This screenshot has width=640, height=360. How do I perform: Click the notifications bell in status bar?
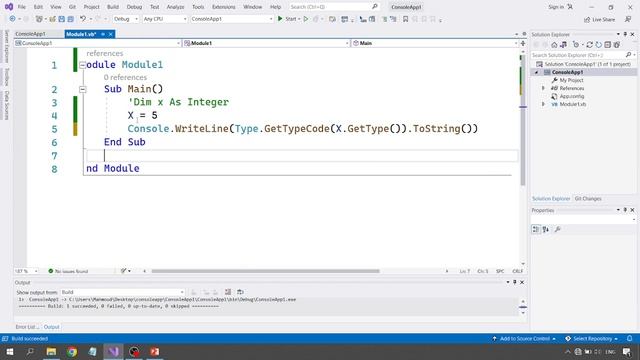coord(629,338)
